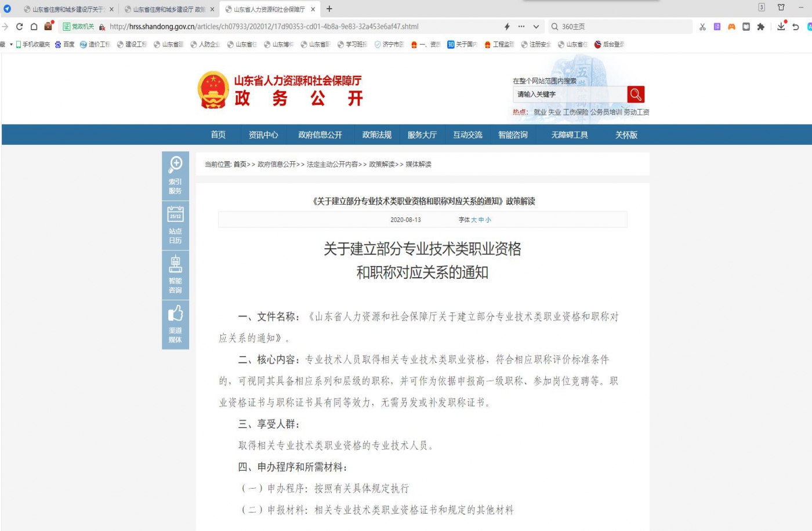Set font size to 小
This screenshot has width=812, height=531.
click(488, 220)
